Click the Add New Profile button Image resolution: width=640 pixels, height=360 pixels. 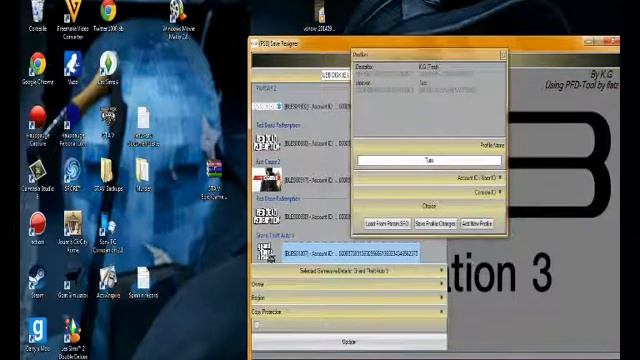click(x=476, y=224)
